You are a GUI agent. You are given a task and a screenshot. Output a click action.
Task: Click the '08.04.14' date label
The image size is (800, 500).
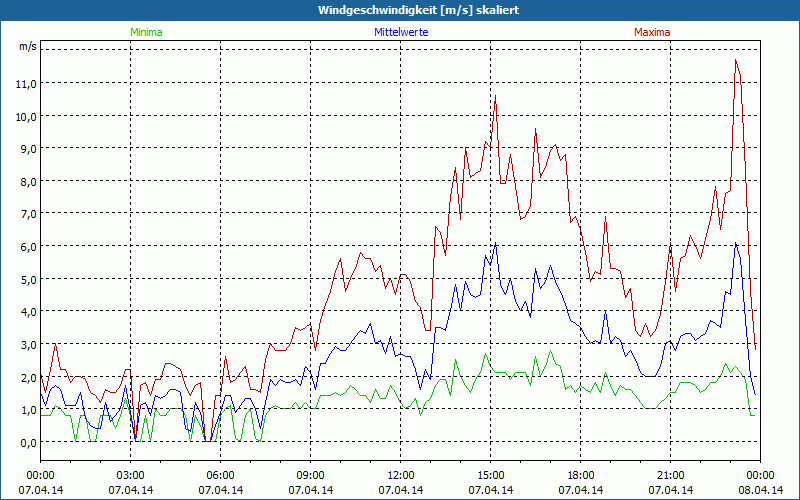click(760, 490)
